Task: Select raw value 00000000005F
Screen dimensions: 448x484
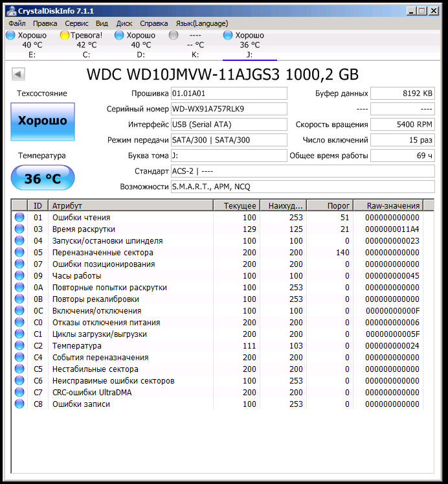Action: click(x=392, y=334)
